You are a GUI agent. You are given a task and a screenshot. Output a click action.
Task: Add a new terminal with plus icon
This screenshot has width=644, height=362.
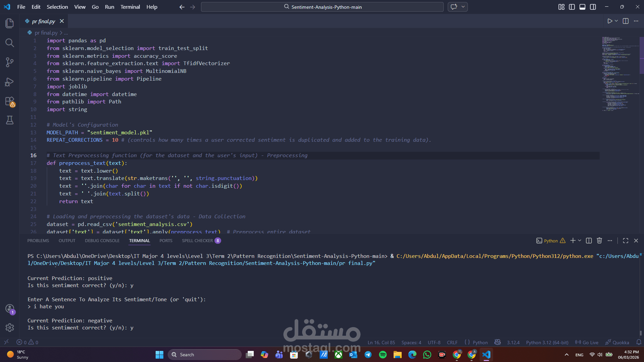573,240
